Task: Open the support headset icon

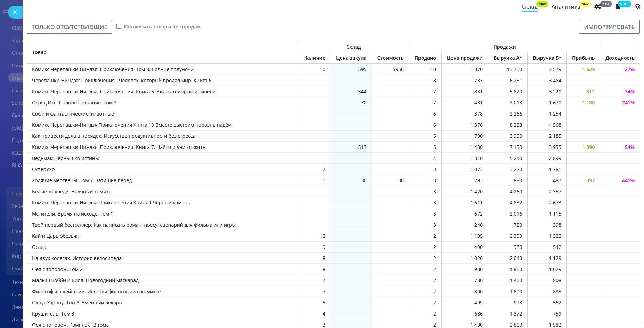Action: pos(637,7)
